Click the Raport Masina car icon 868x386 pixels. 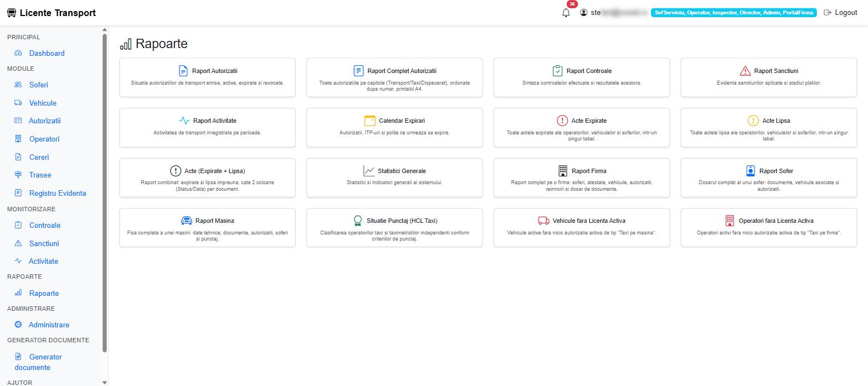click(187, 221)
